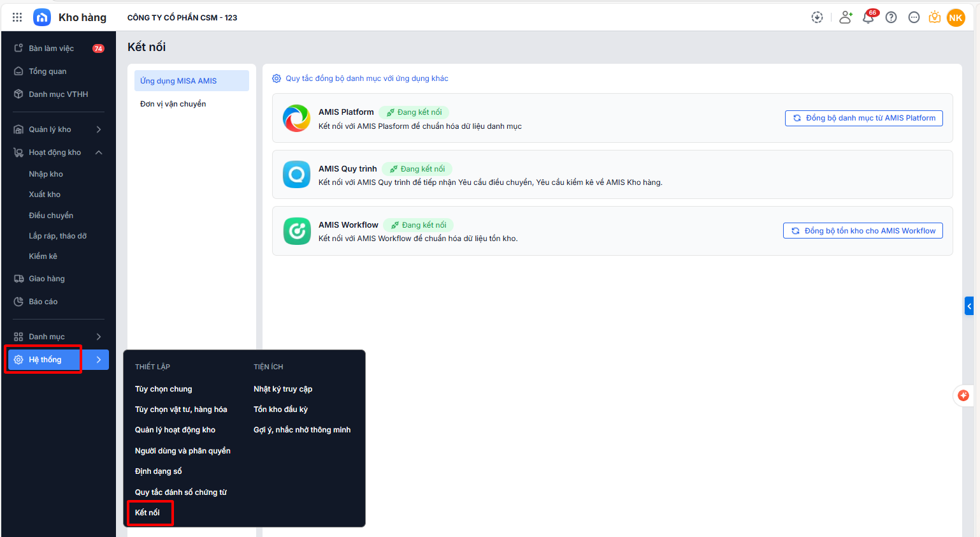
Task: Open the app grid launcher icon
Action: 17,17
